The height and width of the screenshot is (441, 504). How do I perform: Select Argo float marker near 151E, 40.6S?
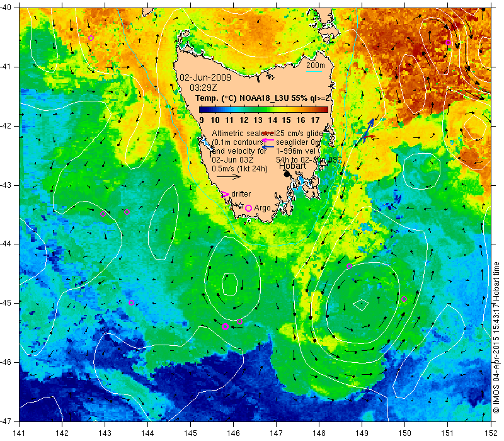448,42
